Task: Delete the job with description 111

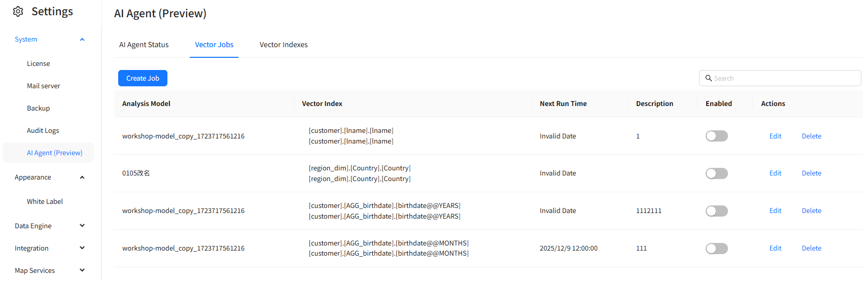Action: (x=811, y=249)
